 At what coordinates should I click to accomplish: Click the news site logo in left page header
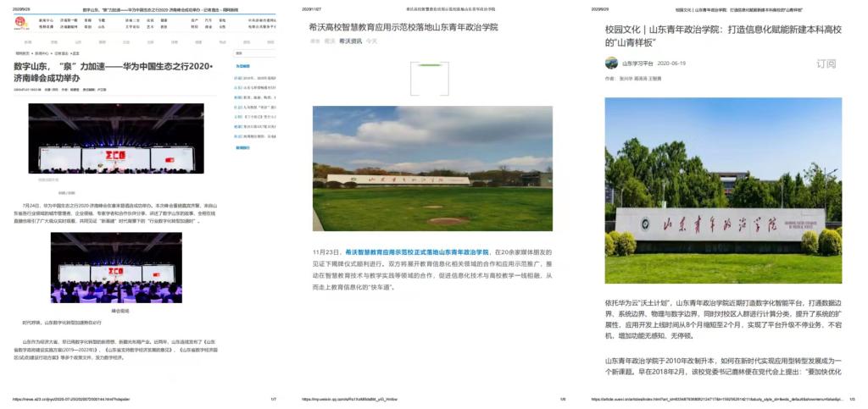tap(21, 23)
